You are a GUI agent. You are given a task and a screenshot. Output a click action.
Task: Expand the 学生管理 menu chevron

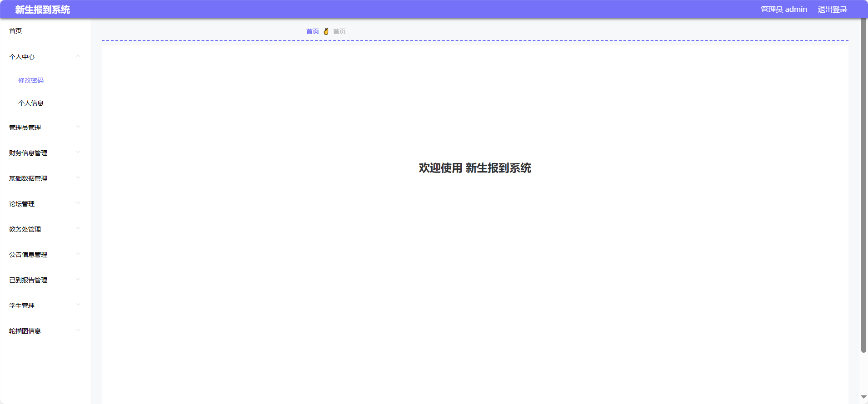pos(78,305)
